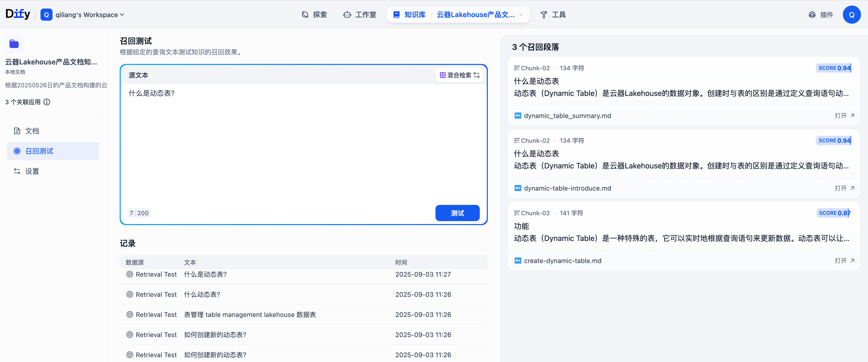Expand qiliang's Workspace dropdown
Image resolution: width=868 pixels, height=362 pixels.
click(90, 15)
